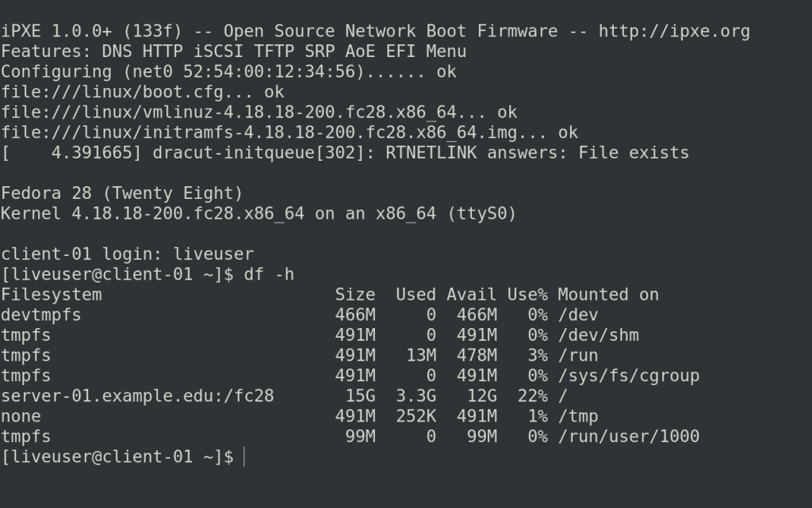Click the 'devtmpfs' filesystem entry
Screen dimensions: 812x508
[41, 315]
